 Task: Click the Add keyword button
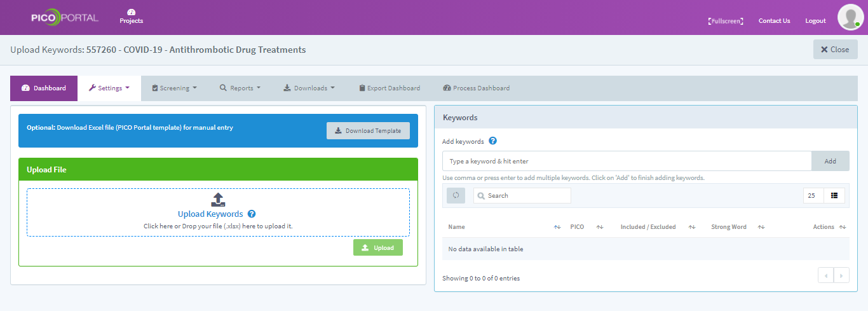[x=830, y=161]
